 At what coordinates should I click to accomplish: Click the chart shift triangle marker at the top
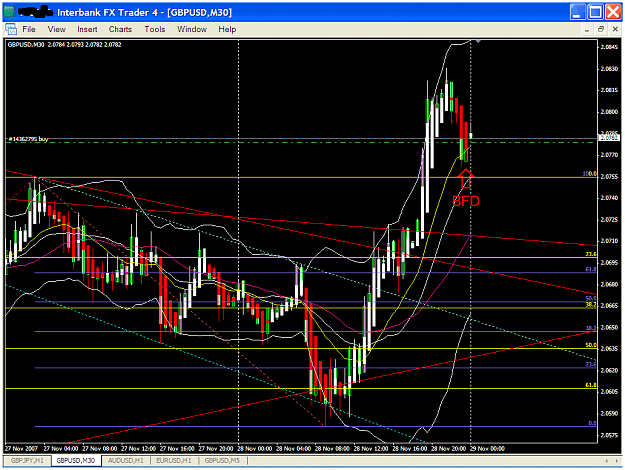click(x=478, y=41)
